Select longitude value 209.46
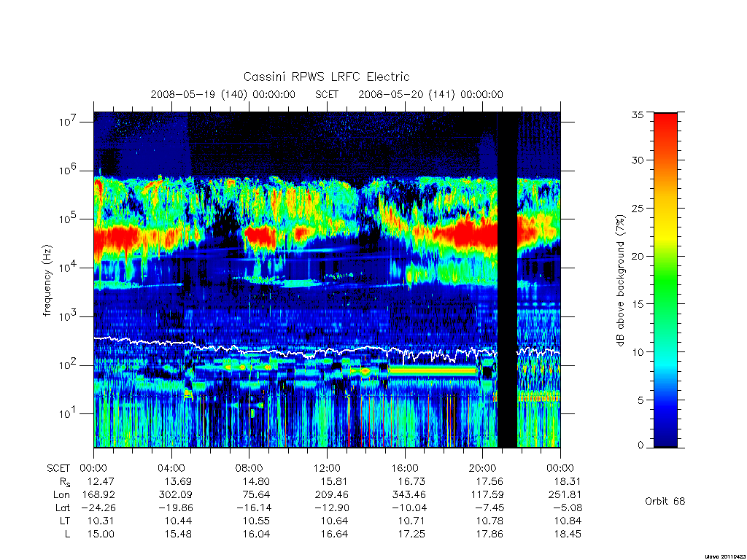The width and height of the screenshot is (747, 560). coord(332,495)
